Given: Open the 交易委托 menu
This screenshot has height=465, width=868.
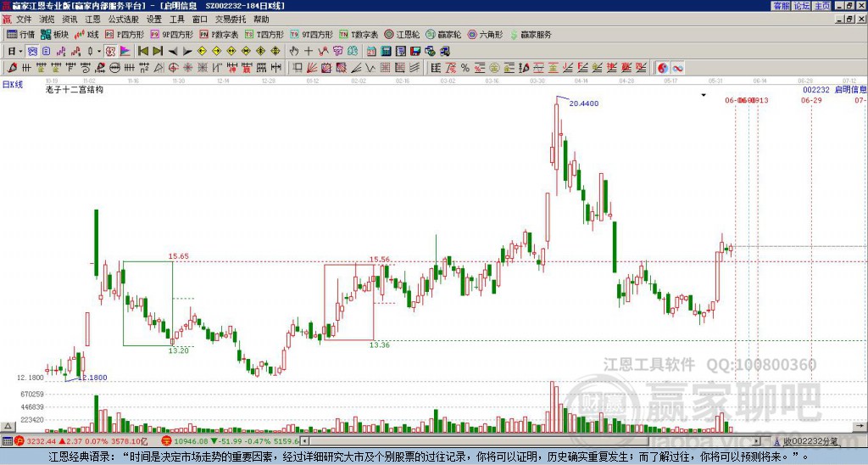Looking at the screenshot, I should (x=231, y=20).
